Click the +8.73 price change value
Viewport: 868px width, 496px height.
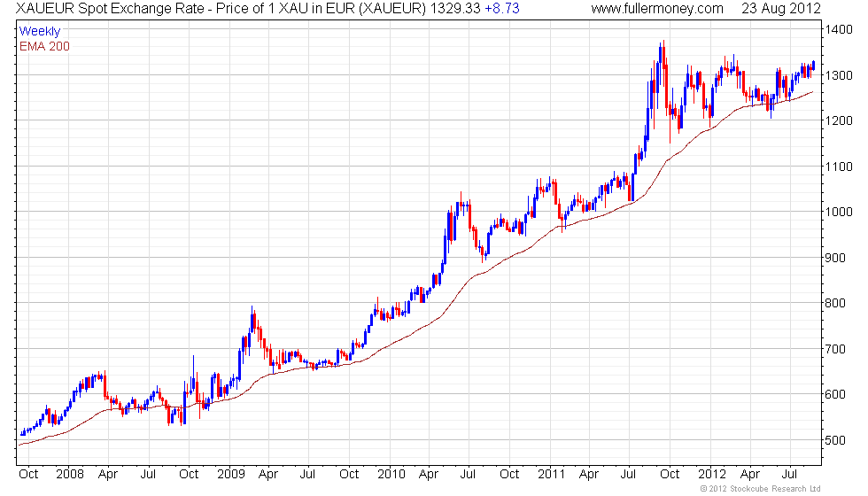pos(502,8)
